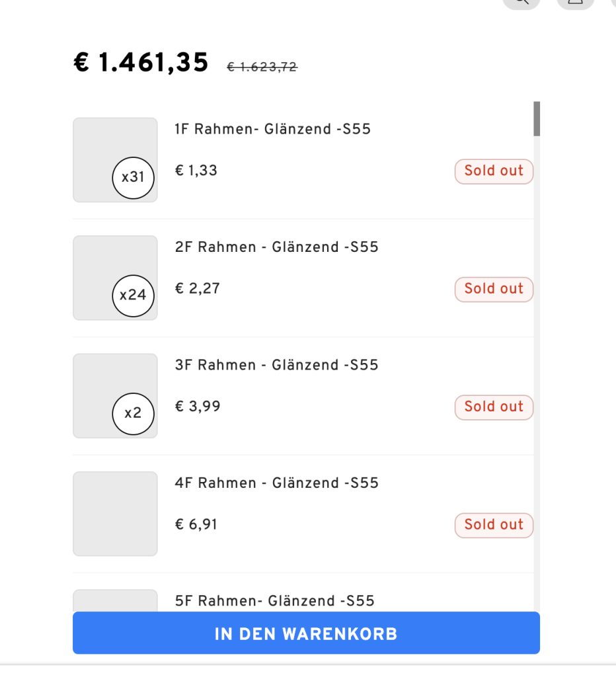This screenshot has height=677, width=616.
Task: Open the 3F Rahmen product thumbnail
Action: click(115, 396)
